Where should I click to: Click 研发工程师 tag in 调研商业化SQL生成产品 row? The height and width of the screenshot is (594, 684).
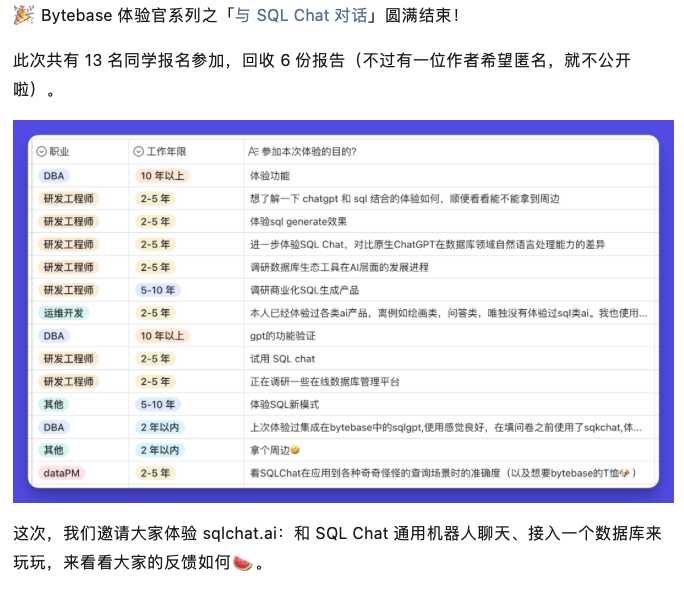point(68,290)
